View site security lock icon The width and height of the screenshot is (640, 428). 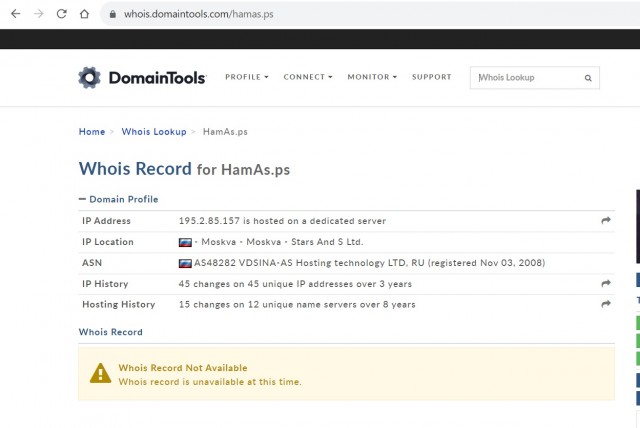coord(113,14)
